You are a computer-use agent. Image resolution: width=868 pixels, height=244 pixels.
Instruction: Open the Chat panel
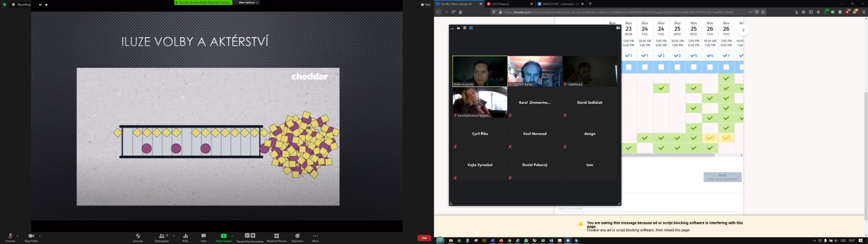(x=204, y=236)
